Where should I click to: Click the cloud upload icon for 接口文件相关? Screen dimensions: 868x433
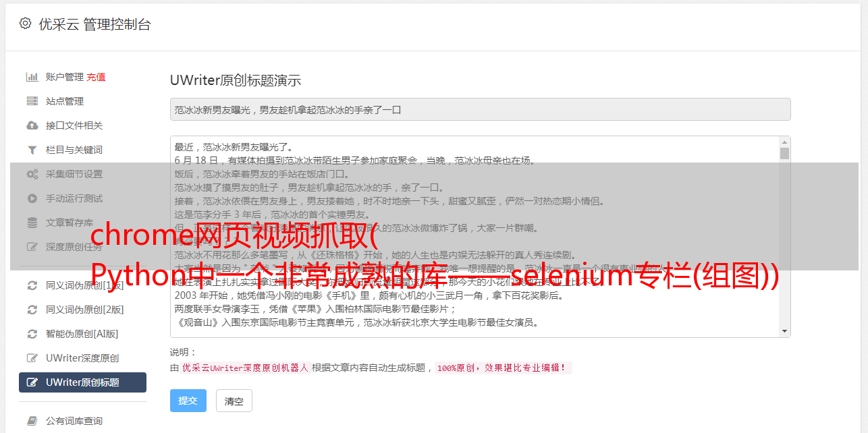coord(32,125)
